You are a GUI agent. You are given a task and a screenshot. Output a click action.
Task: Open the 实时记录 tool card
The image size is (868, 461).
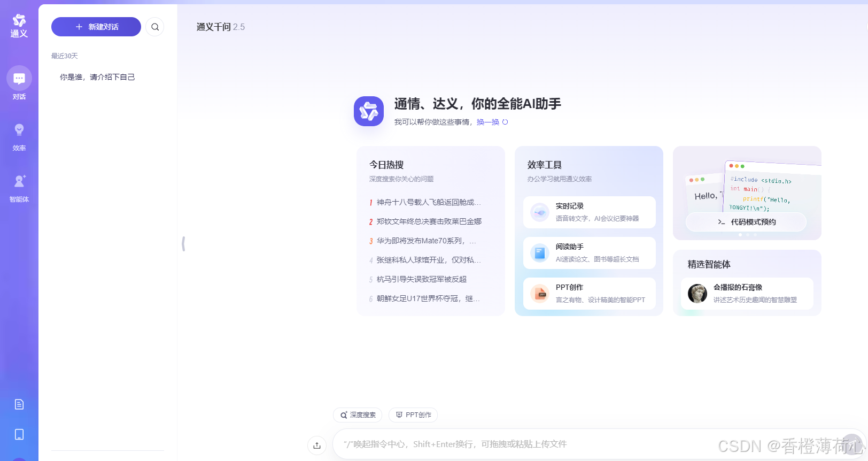[590, 212]
